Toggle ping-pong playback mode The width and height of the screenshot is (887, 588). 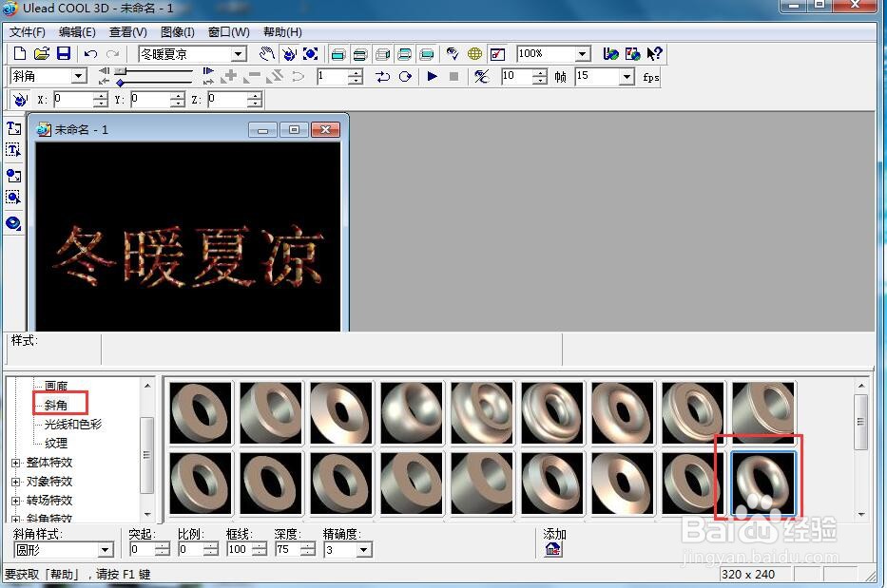tap(382, 76)
